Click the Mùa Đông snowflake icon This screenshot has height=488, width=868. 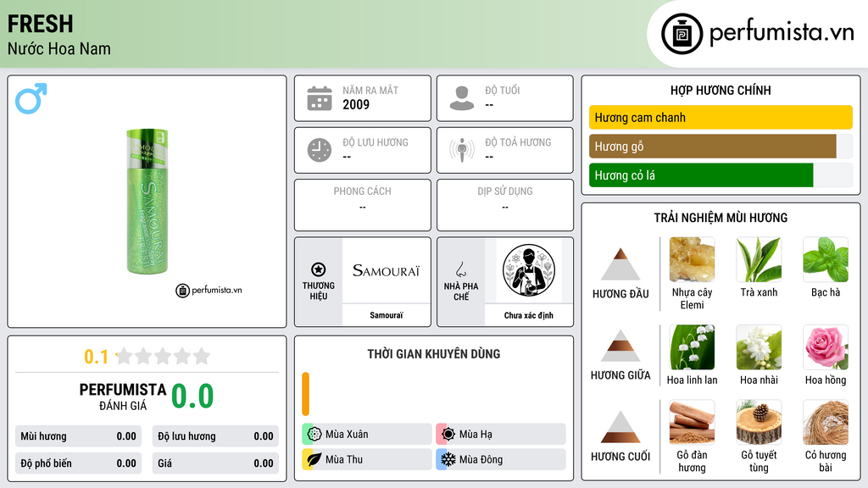click(x=448, y=459)
